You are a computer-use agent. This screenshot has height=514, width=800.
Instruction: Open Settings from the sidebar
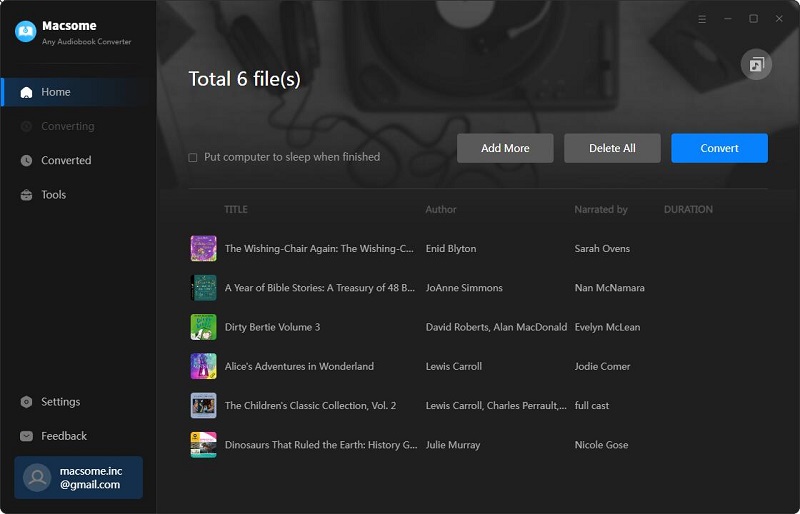click(79, 402)
